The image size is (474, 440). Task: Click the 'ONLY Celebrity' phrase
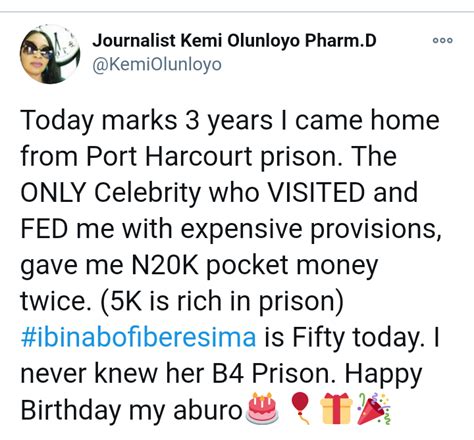(111, 193)
